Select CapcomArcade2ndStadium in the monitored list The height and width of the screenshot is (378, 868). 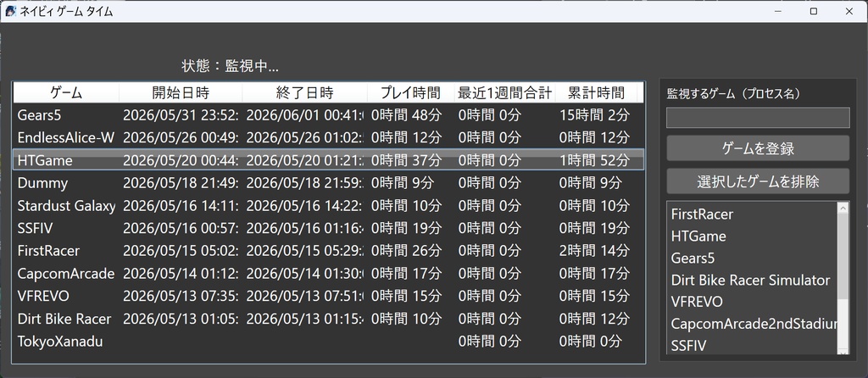[x=754, y=324]
